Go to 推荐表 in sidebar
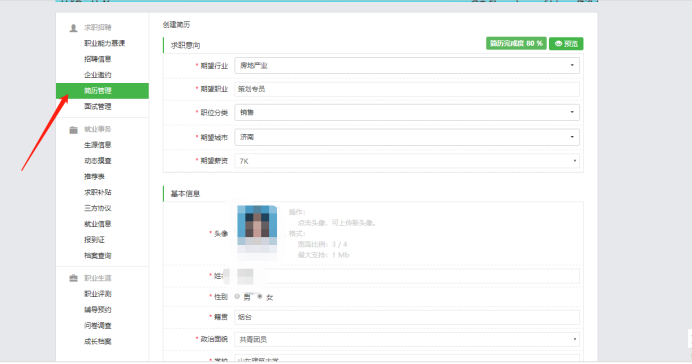 (94, 177)
